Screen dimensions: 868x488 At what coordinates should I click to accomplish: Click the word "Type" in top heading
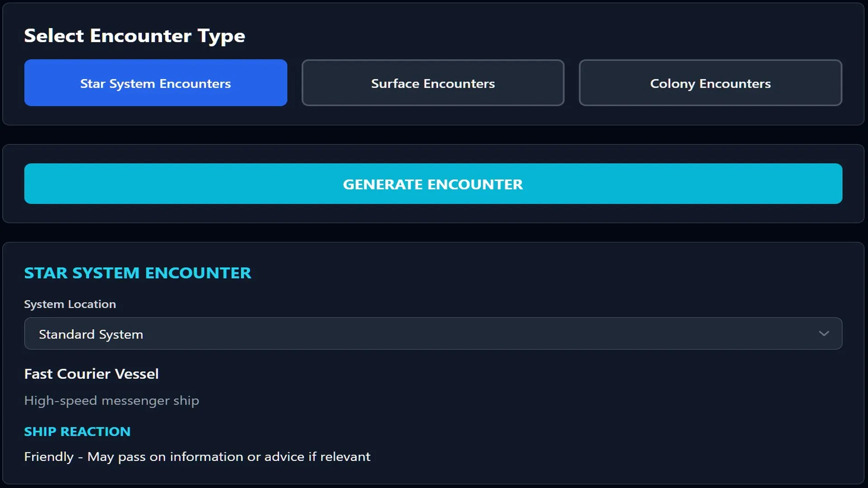[x=222, y=36]
